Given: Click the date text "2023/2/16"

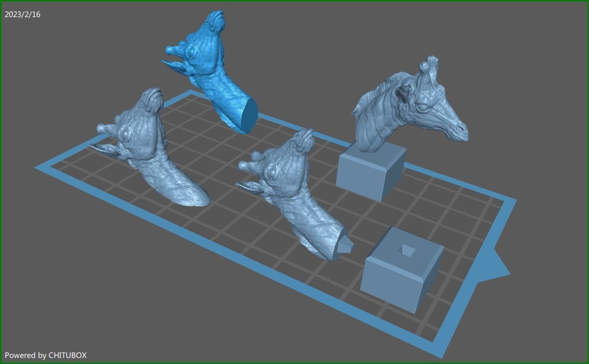Looking at the screenshot, I should 22,14.
